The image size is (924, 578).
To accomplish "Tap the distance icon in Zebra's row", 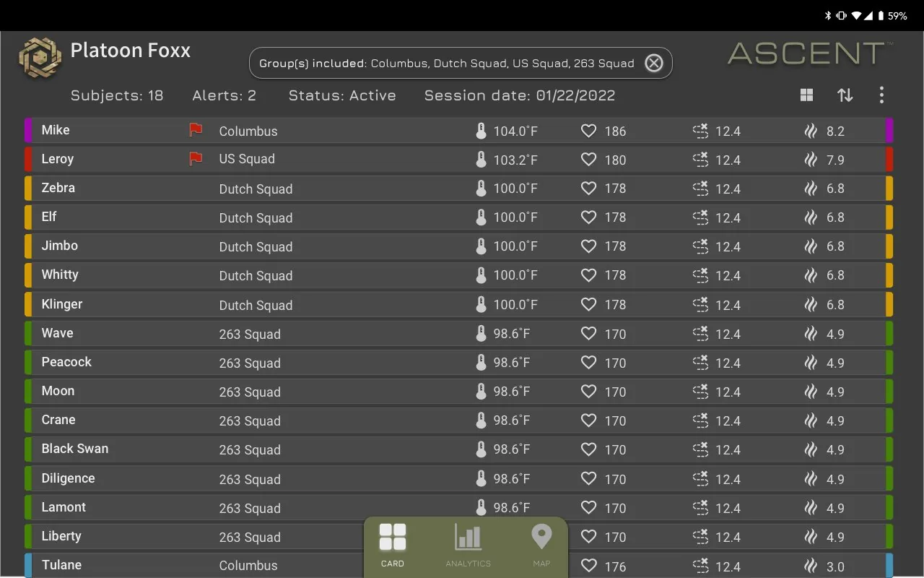I will coord(700,189).
